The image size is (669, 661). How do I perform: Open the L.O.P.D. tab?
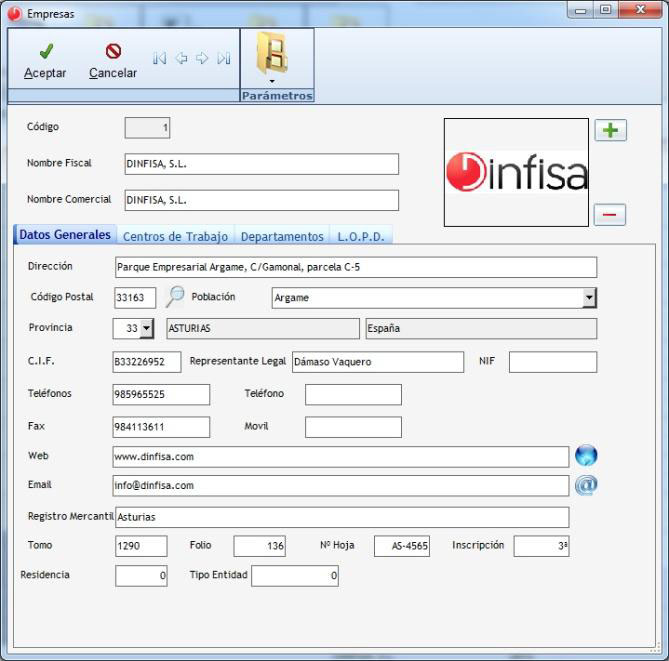tap(361, 236)
